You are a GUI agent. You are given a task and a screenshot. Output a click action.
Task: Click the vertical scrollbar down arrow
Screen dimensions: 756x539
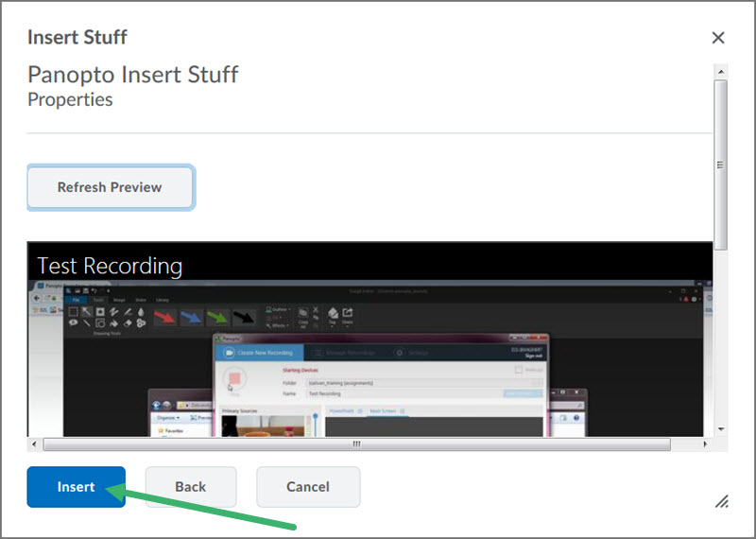click(x=721, y=429)
